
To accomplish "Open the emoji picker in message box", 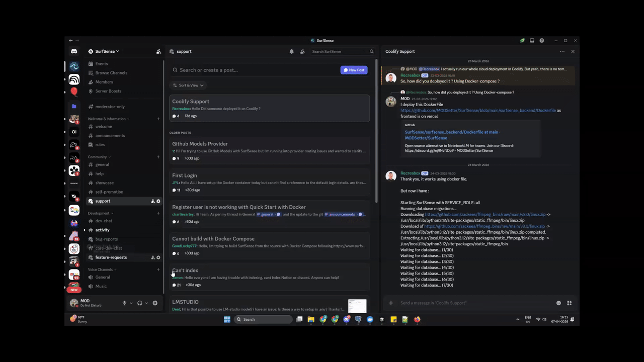I will [x=558, y=303].
